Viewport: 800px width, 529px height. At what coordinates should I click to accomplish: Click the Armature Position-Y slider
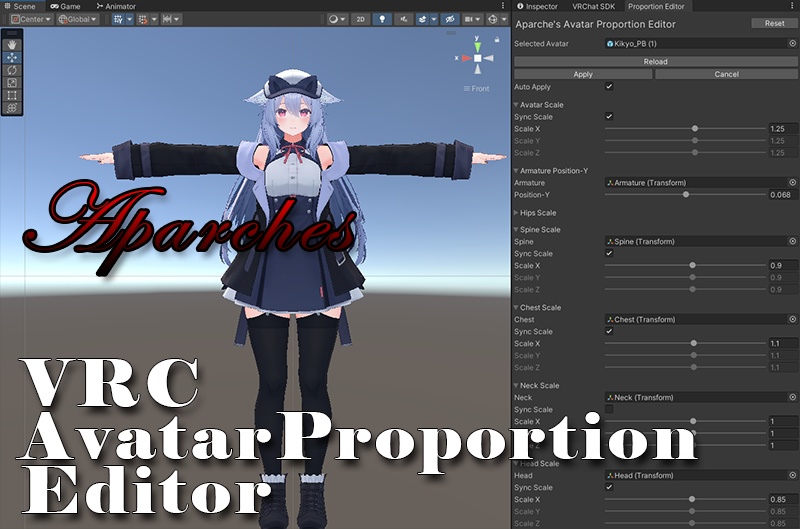click(685, 194)
